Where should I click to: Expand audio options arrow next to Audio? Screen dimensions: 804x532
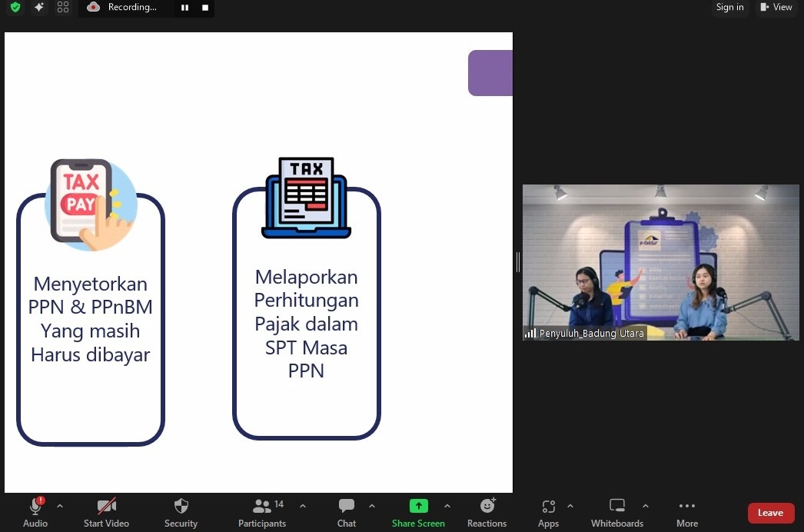[60, 506]
